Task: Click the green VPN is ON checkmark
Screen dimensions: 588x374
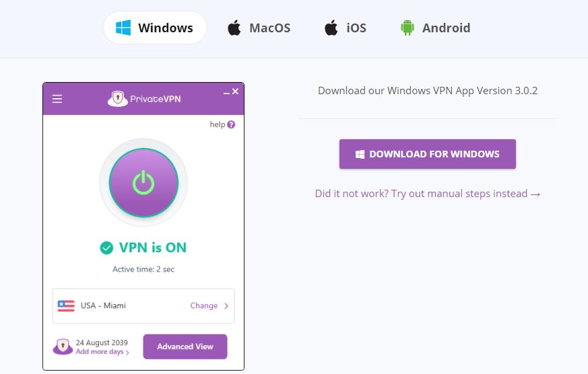Action: coord(106,248)
